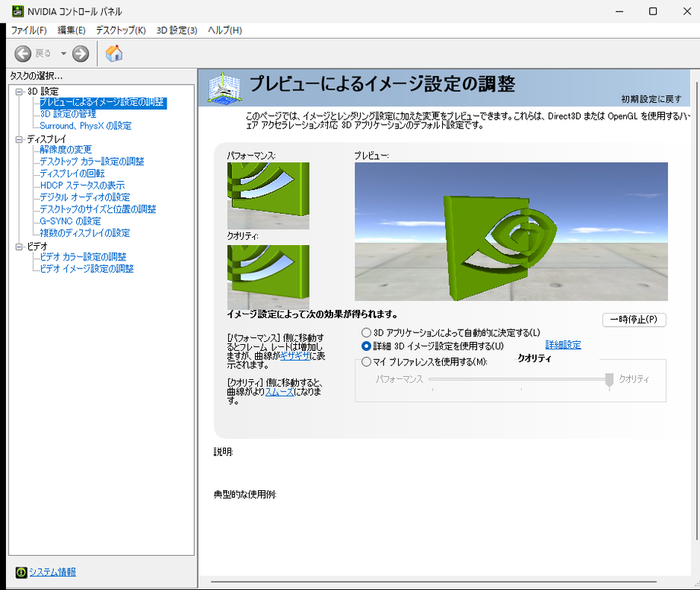Collapse the ディスプレイ tree node
The height and width of the screenshot is (590, 700).
[19, 139]
